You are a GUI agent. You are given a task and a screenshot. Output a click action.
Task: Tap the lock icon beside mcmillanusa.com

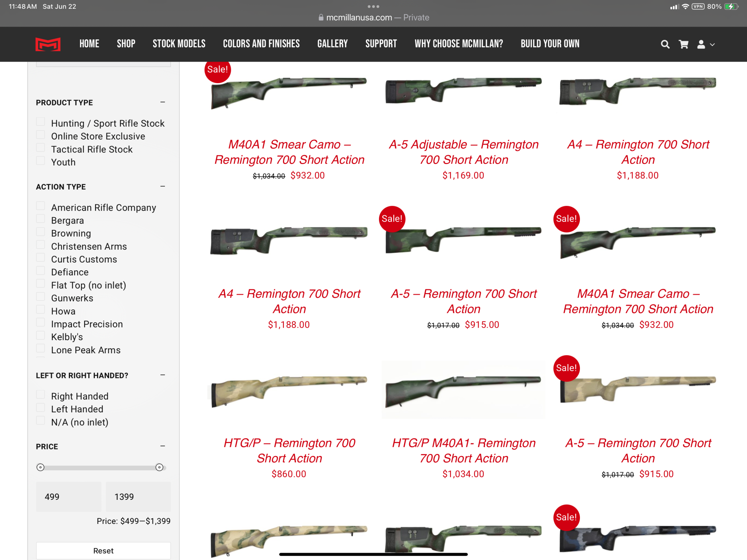(x=321, y=17)
